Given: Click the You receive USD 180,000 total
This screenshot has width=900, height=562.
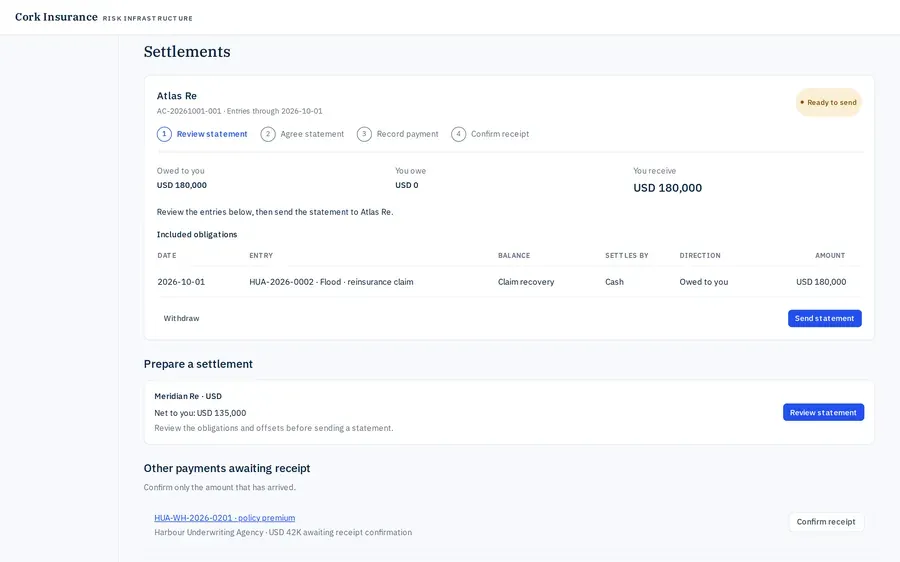Looking at the screenshot, I should (668, 188).
